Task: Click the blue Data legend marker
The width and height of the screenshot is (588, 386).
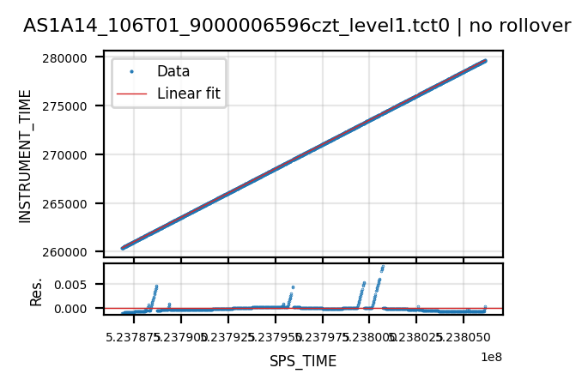Action: coord(131,71)
